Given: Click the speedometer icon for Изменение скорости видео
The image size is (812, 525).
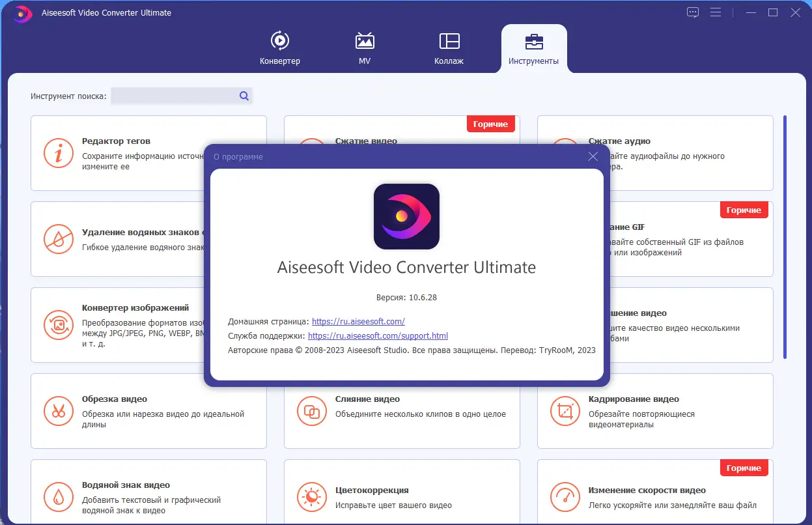Looking at the screenshot, I should coord(566,498).
